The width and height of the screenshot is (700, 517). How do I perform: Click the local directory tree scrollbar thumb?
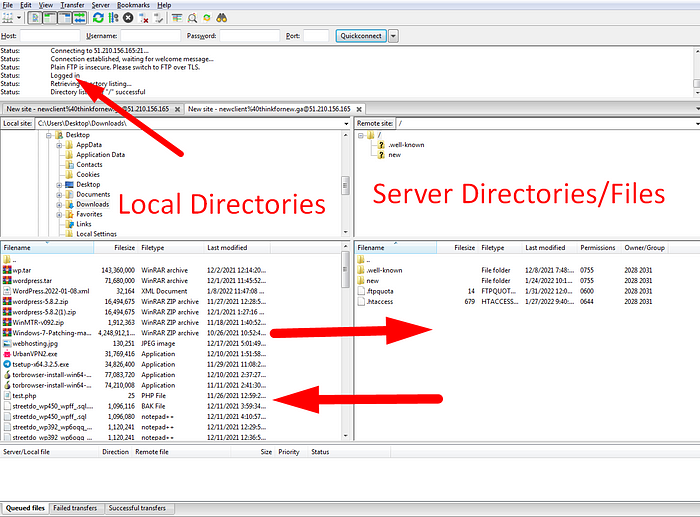click(x=346, y=185)
